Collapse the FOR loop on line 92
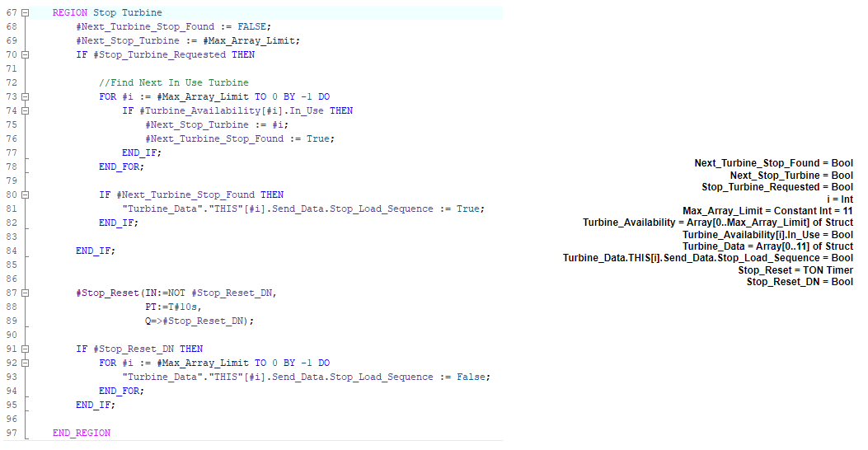Screen dimensions: 868x450 (24, 363)
